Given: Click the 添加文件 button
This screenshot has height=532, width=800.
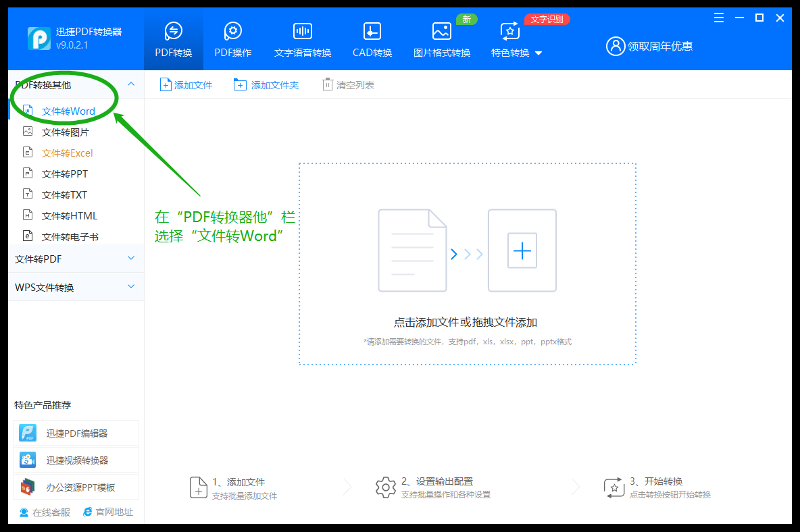Looking at the screenshot, I should 186,84.
